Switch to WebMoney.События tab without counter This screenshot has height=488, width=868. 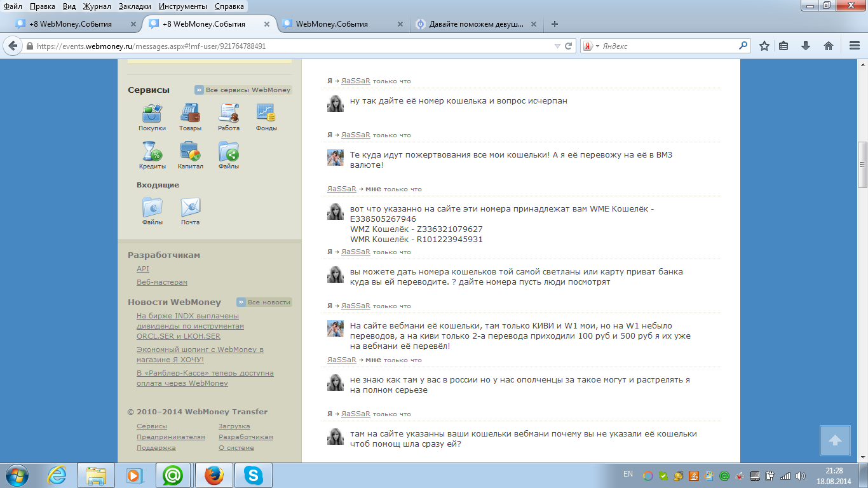tap(342, 24)
